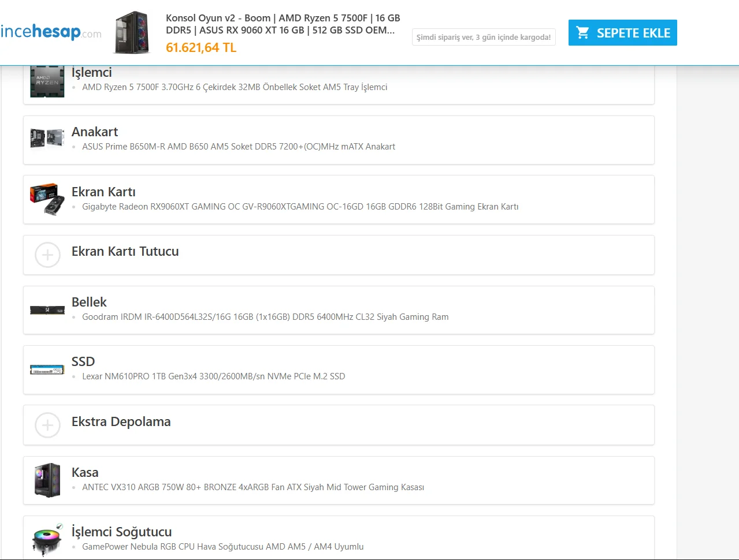Click the ANTEC case image
The height and width of the screenshot is (560, 739).
tap(47, 480)
